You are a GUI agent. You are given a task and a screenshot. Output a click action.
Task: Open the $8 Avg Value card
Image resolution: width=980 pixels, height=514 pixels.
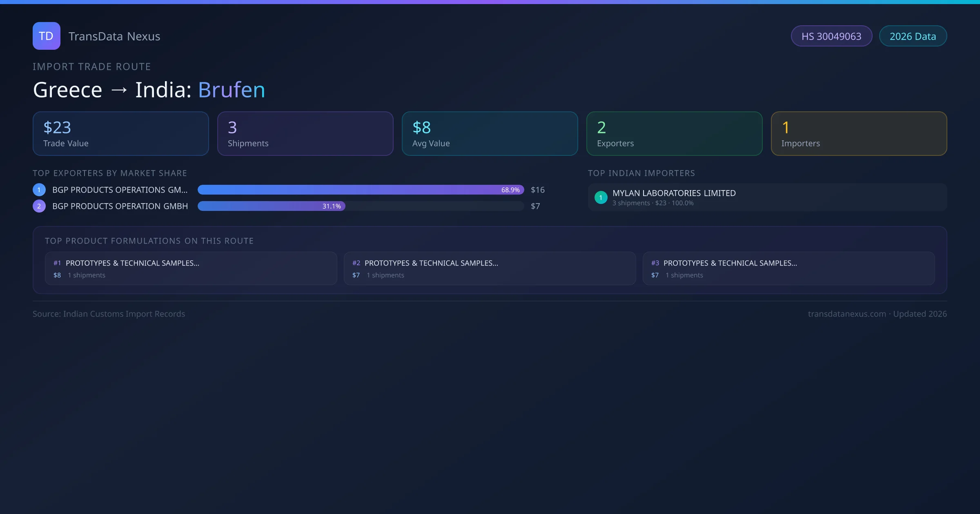490,134
